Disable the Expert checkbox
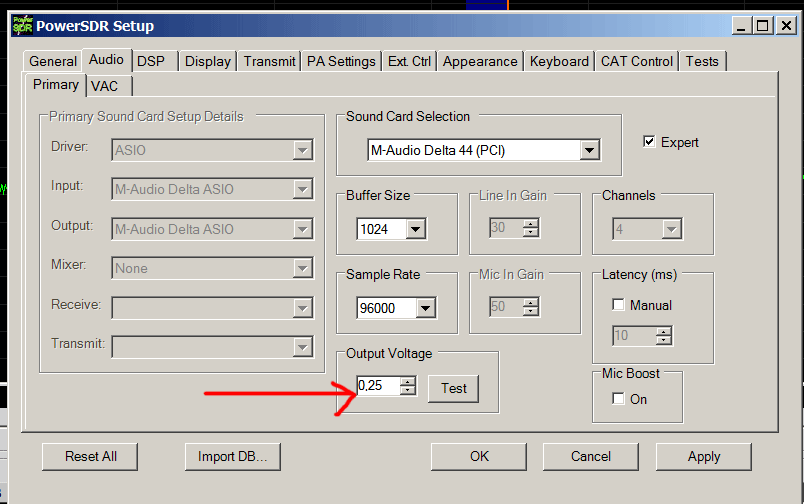Viewport: 804px width, 504px height. point(649,142)
